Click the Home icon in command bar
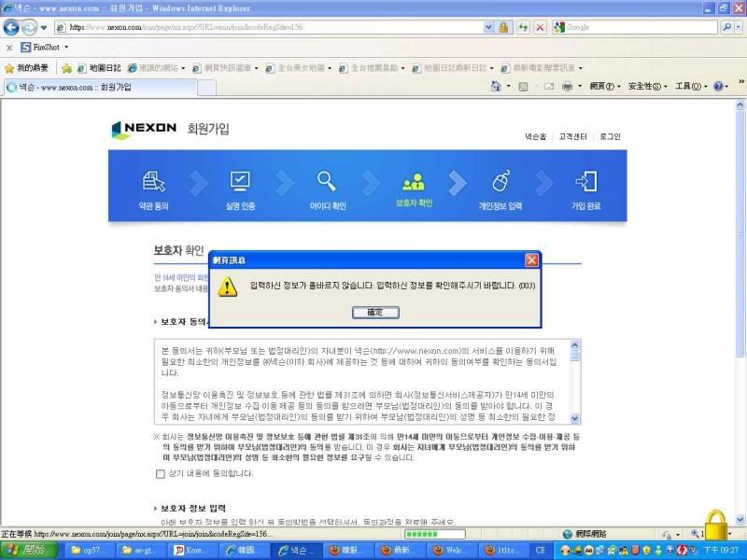The height and width of the screenshot is (560, 747). pyautogui.click(x=496, y=86)
